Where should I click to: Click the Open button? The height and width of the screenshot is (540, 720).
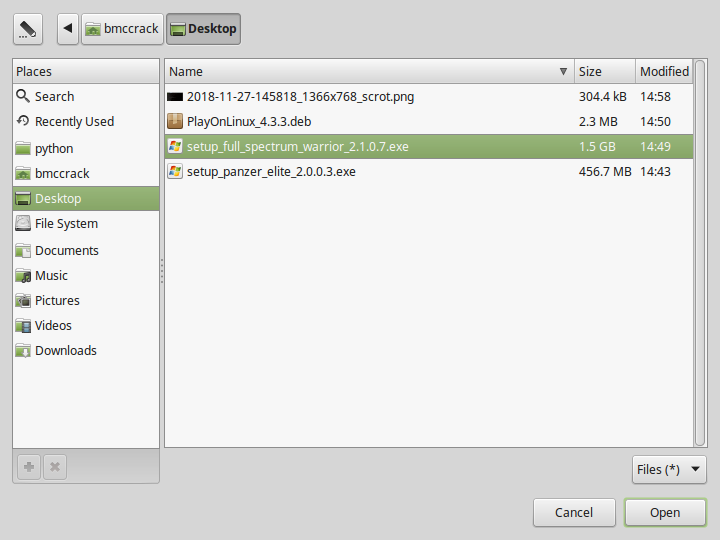(x=665, y=512)
